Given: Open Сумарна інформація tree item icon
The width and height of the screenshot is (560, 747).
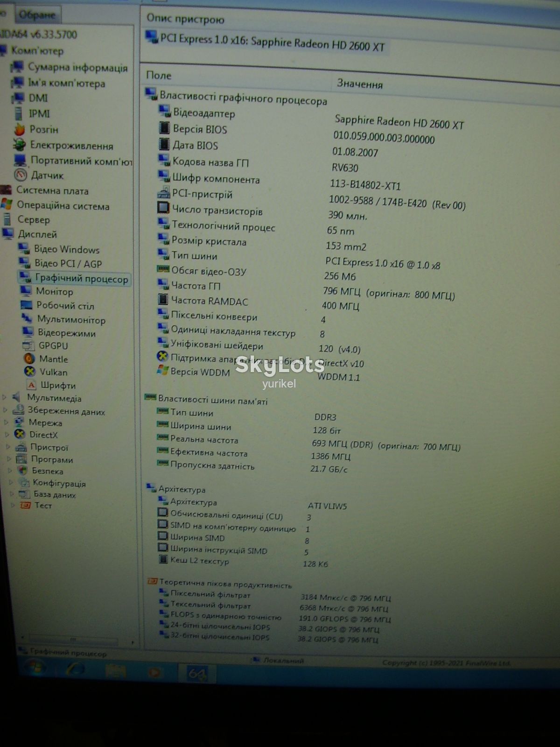Looking at the screenshot, I should pos(17,67).
